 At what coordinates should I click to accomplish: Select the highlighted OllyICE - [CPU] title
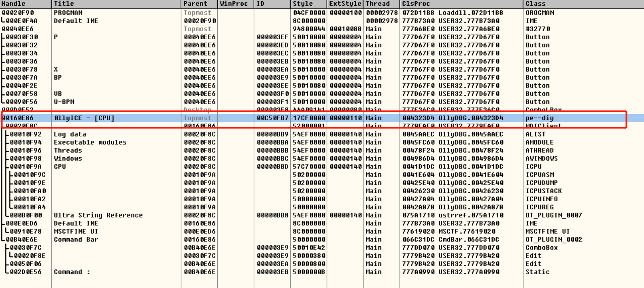[84, 118]
